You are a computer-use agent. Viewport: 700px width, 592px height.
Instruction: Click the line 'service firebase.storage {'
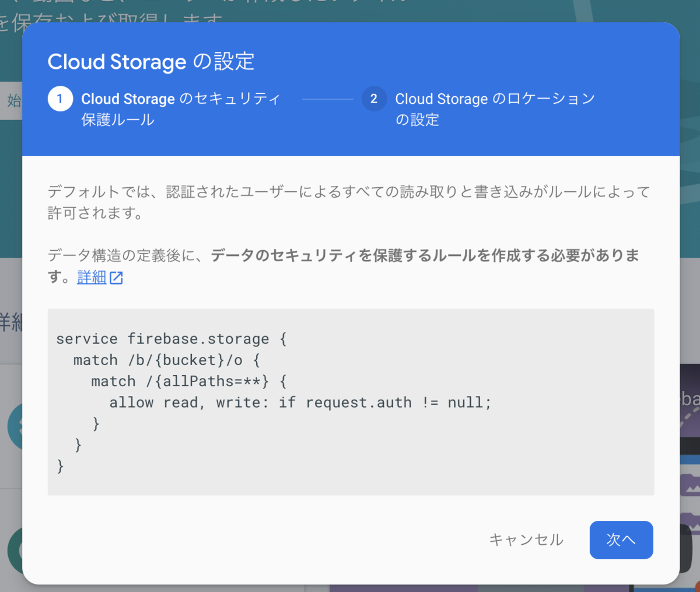pyautogui.click(x=171, y=339)
